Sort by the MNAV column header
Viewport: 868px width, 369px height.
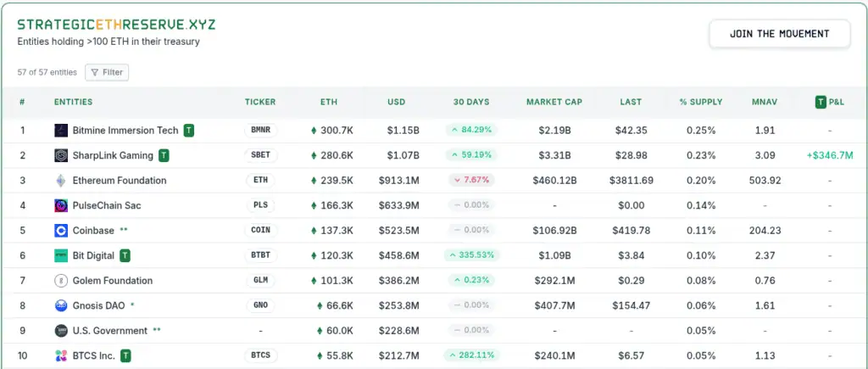pos(765,102)
